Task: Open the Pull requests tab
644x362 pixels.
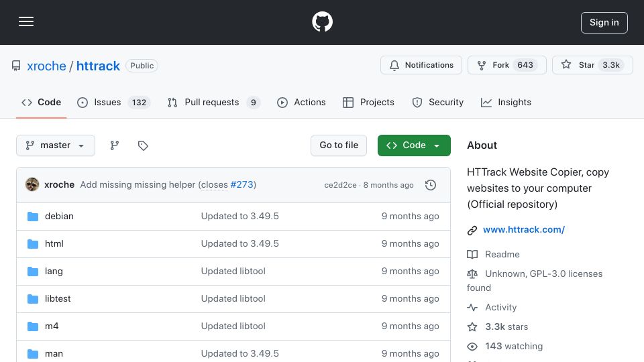Action: coord(213,102)
